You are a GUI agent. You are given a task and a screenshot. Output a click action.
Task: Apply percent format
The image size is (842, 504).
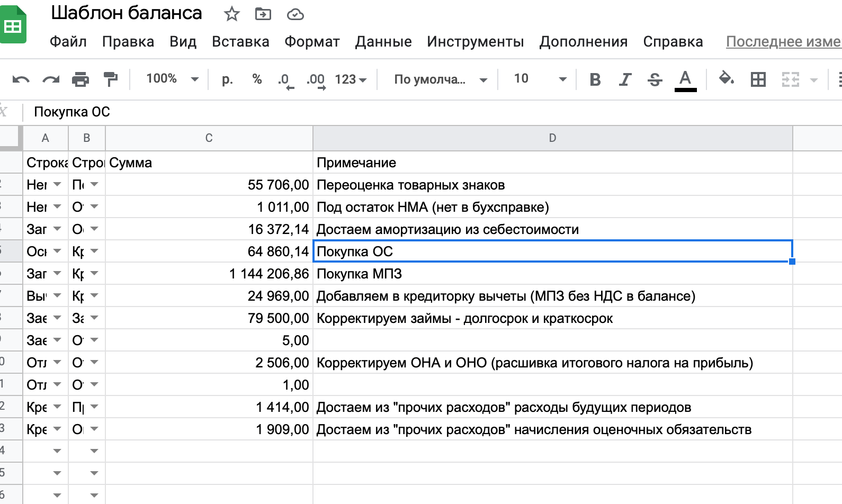coord(257,79)
